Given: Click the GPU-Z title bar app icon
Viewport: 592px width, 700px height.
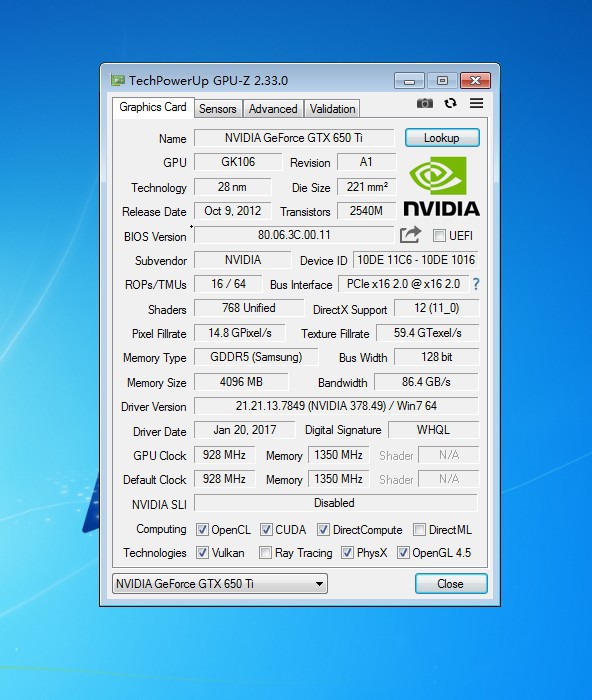Looking at the screenshot, I should tap(118, 80).
